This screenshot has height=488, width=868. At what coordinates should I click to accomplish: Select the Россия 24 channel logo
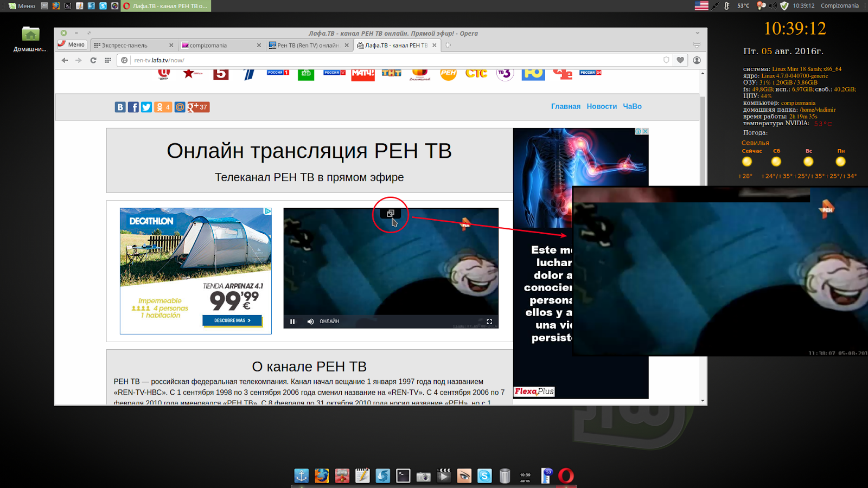[590, 73]
